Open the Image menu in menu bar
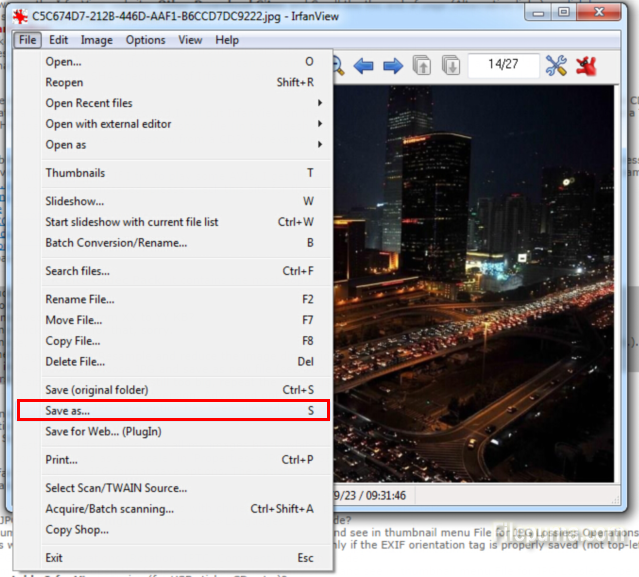Screen dimensions: 639x577 (x=97, y=40)
